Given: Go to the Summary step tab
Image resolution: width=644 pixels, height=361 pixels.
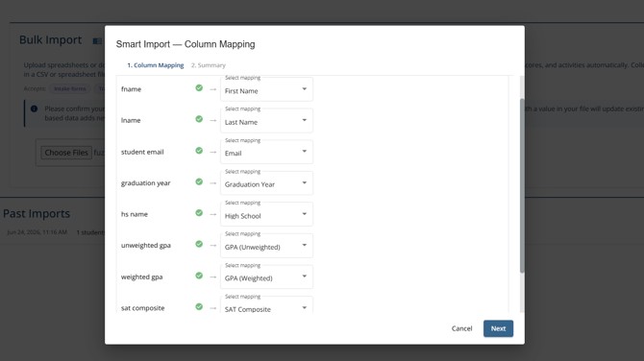Looking at the screenshot, I should (209, 65).
